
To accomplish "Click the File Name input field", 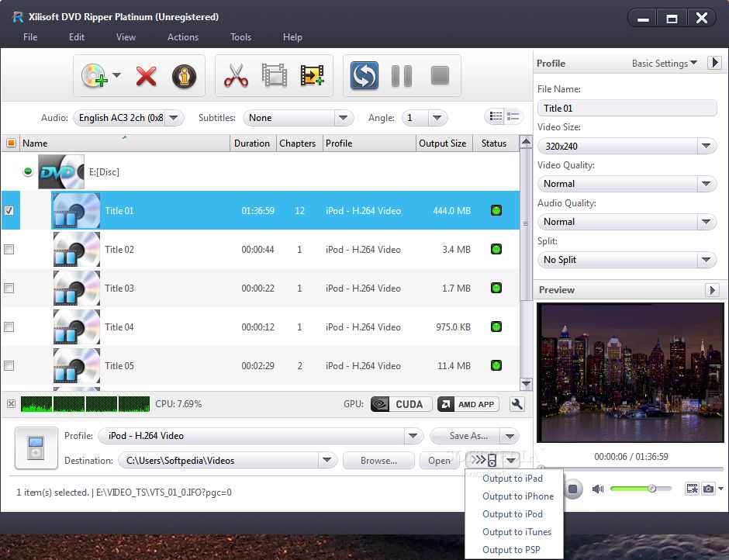I will pyautogui.click(x=627, y=109).
